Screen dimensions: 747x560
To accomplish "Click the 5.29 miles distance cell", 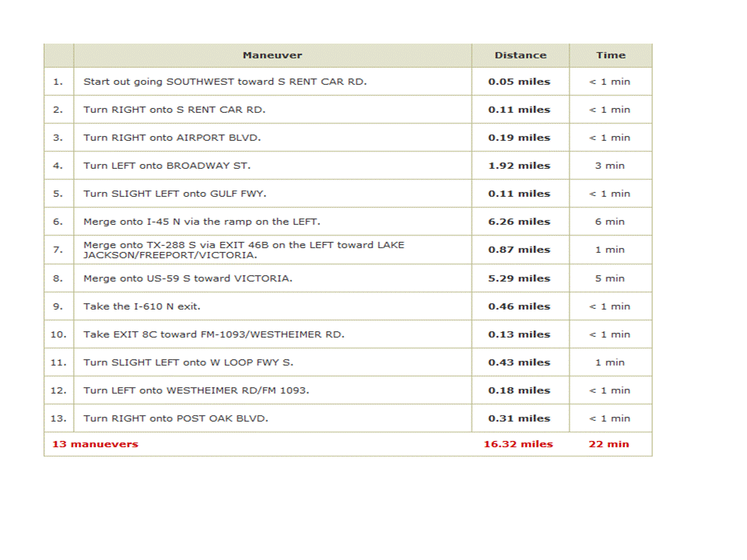I will pos(519,278).
